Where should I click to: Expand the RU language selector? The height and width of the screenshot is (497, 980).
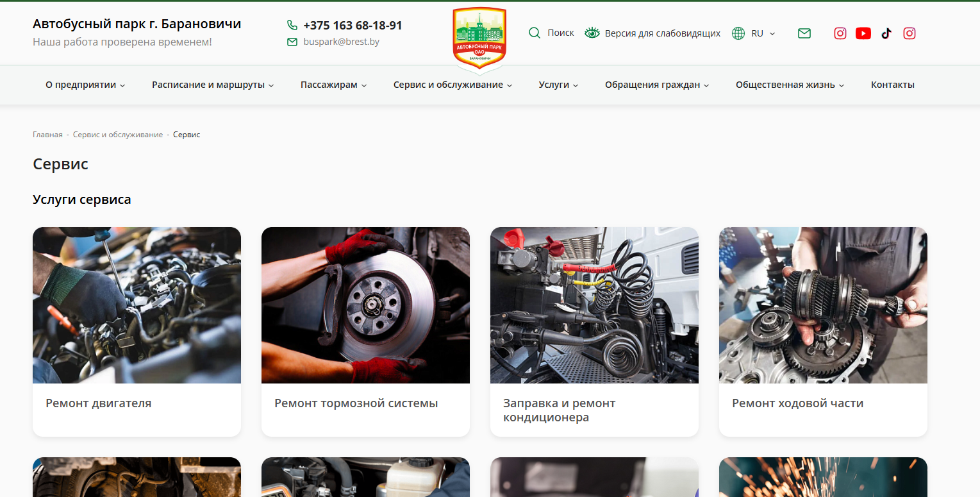point(763,33)
